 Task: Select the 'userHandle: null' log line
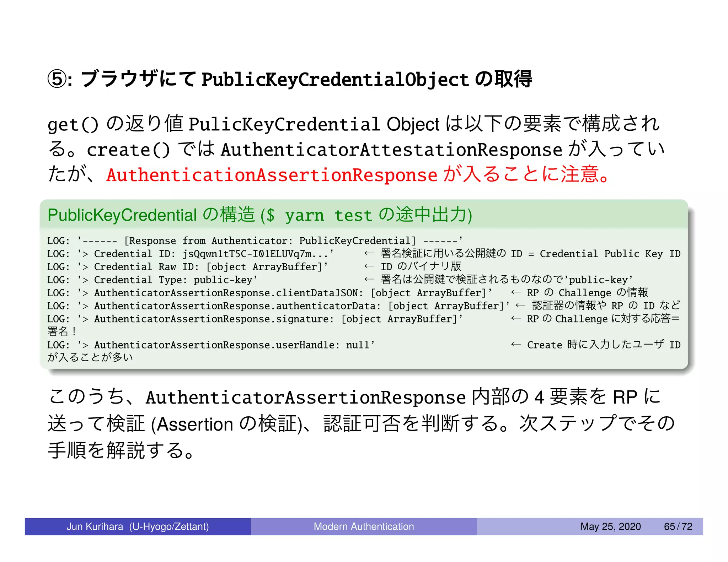click(211, 345)
